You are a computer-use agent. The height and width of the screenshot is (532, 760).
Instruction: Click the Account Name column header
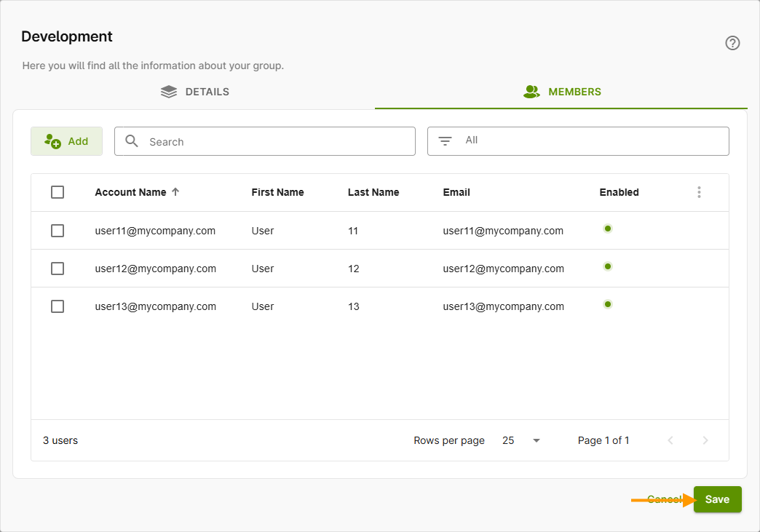pyautogui.click(x=130, y=192)
